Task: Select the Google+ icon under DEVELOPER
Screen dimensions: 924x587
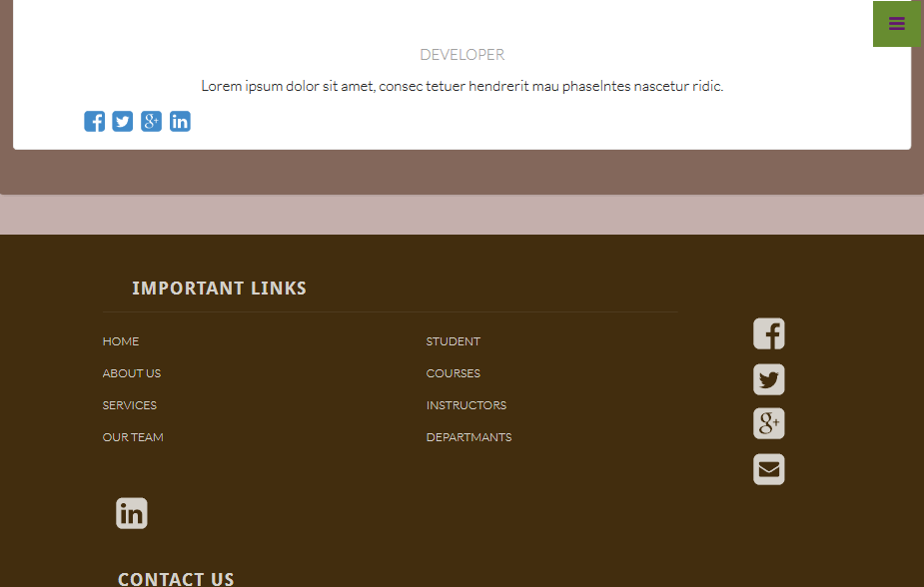Action: (151, 121)
